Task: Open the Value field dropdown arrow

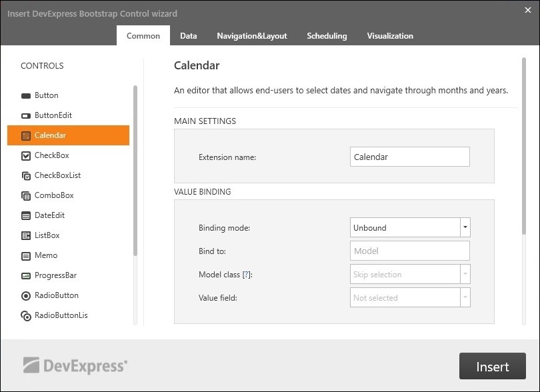Action: point(465,297)
